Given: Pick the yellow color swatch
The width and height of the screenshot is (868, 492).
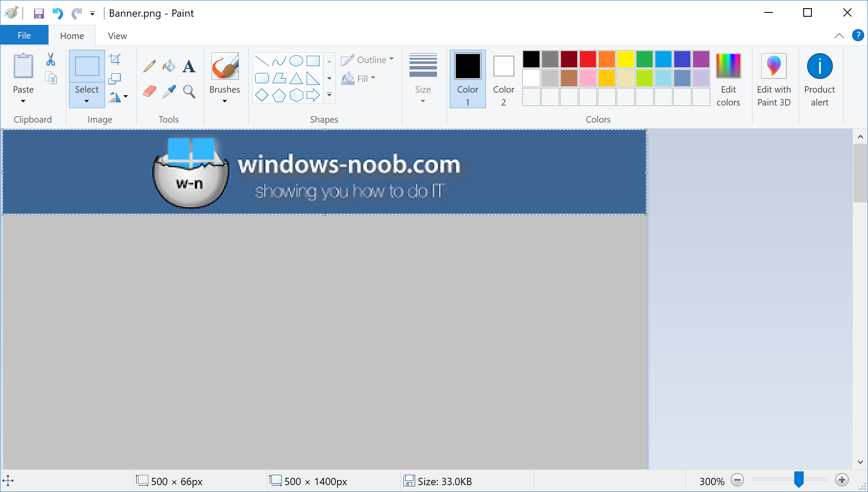Looking at the screenshot, I should [626, 59].
